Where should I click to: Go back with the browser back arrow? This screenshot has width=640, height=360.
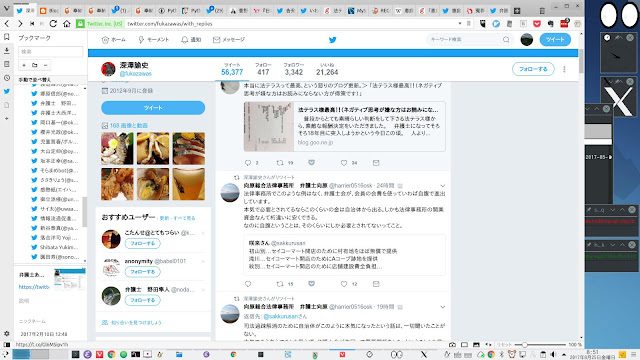click(x=7, y=24)
